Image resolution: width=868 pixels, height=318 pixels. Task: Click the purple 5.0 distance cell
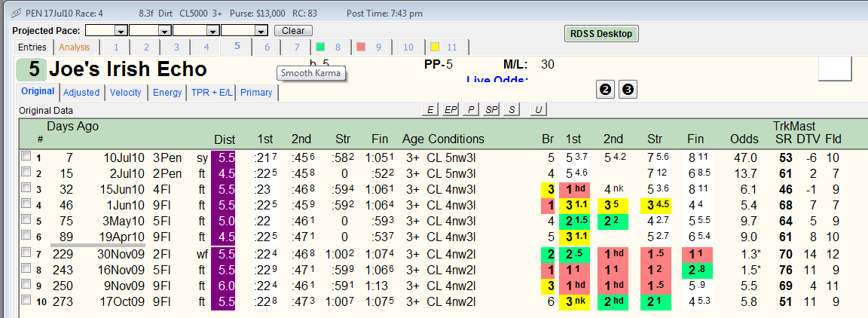pos(223,221)
